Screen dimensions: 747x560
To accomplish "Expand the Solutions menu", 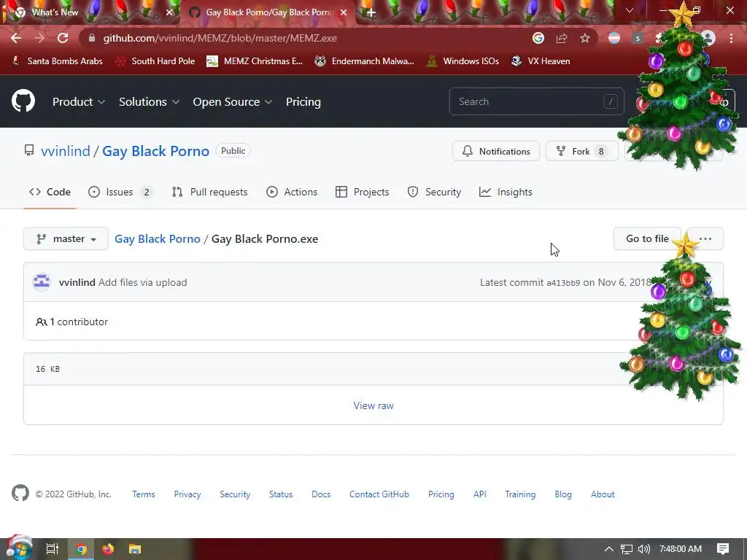I will [149, 102].
